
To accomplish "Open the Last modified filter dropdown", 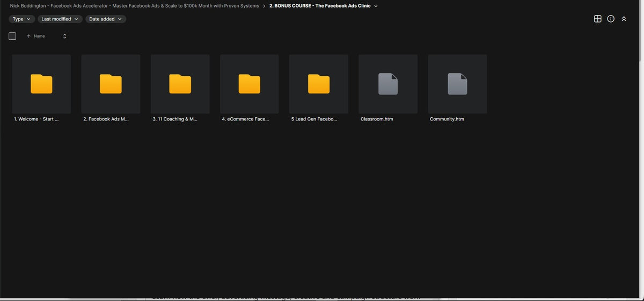I will (60, 19).
